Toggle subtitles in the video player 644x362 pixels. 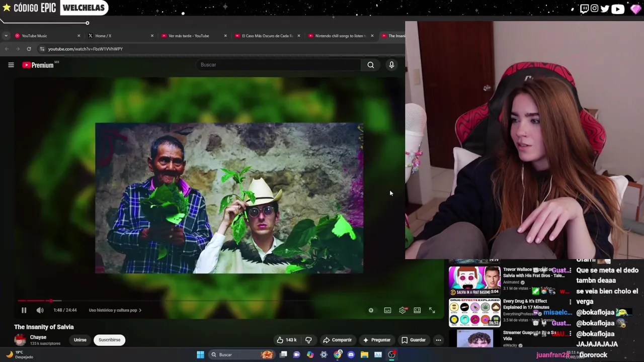point(387,310)
